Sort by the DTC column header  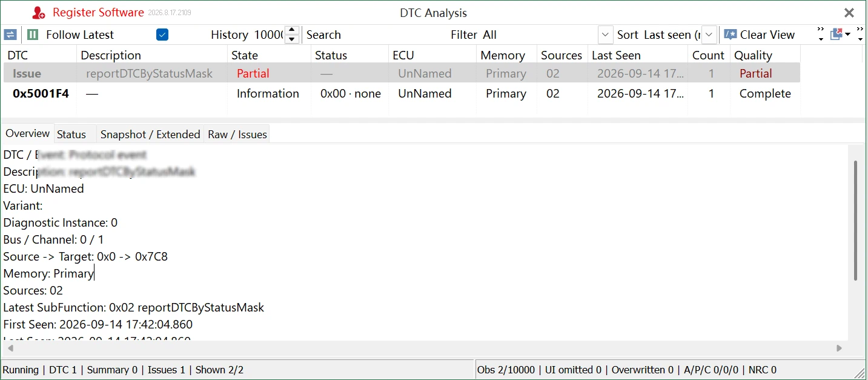(x=39, y=55)
